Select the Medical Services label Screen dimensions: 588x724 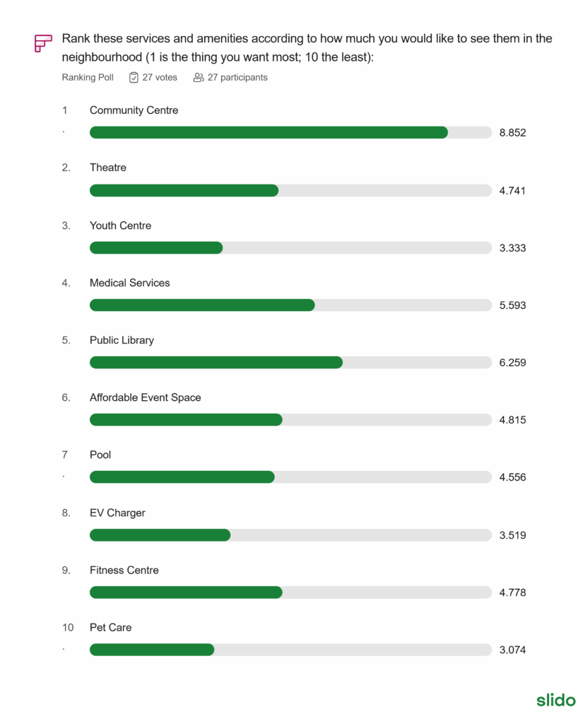(129, 283)
